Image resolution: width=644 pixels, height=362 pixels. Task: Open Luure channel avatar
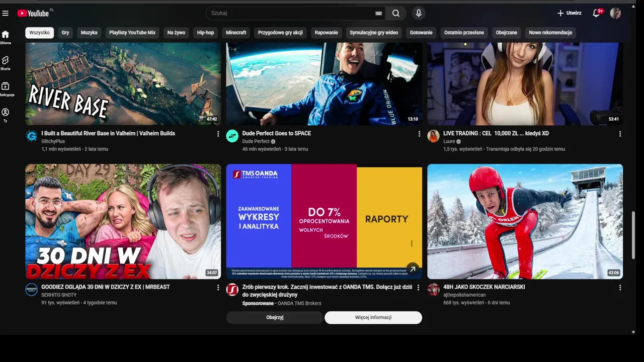(433, 136)
